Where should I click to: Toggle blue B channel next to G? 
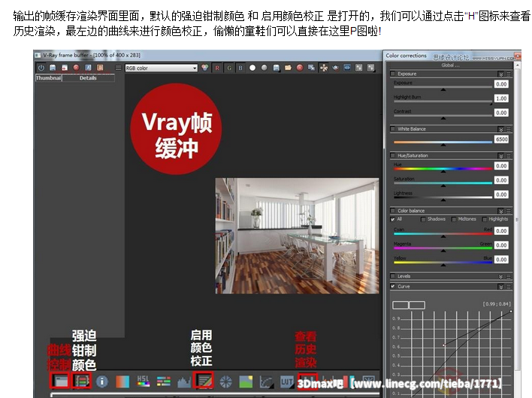tap(240, 68)
